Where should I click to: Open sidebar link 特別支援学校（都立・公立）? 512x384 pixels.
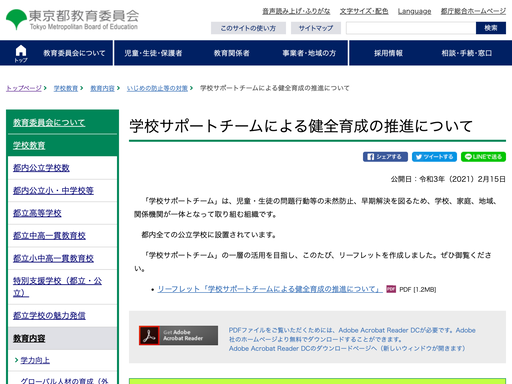click(57, 287)
